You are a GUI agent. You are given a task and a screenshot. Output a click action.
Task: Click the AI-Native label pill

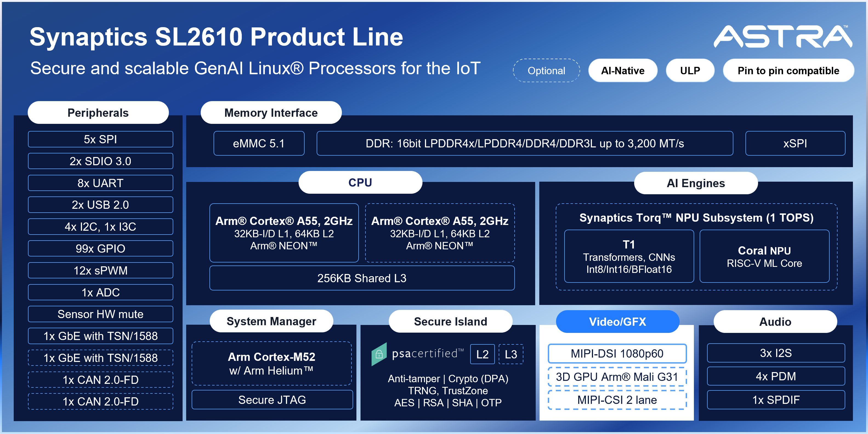pos(622,71)
